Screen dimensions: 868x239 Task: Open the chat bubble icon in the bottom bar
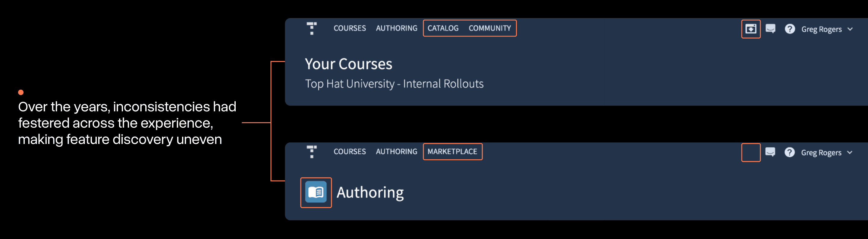(771, 152)
